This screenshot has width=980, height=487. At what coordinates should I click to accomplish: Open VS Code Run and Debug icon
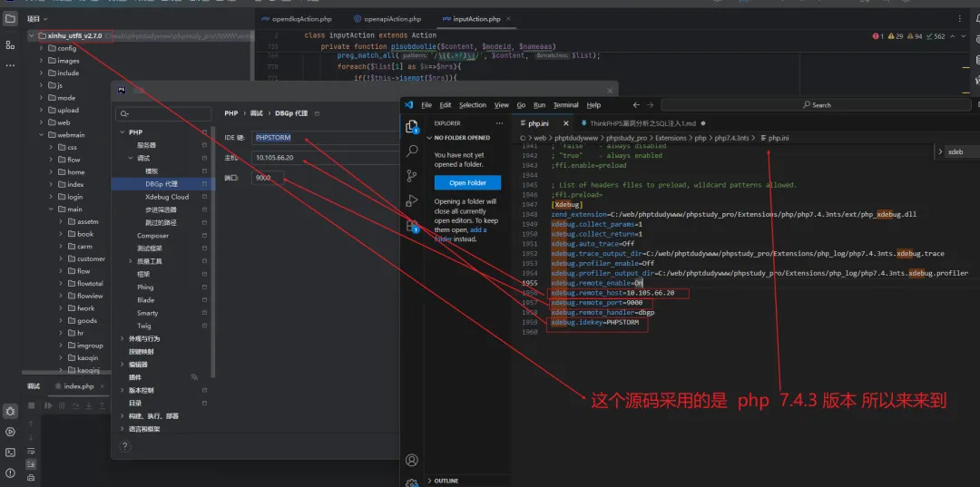point(412,200)
